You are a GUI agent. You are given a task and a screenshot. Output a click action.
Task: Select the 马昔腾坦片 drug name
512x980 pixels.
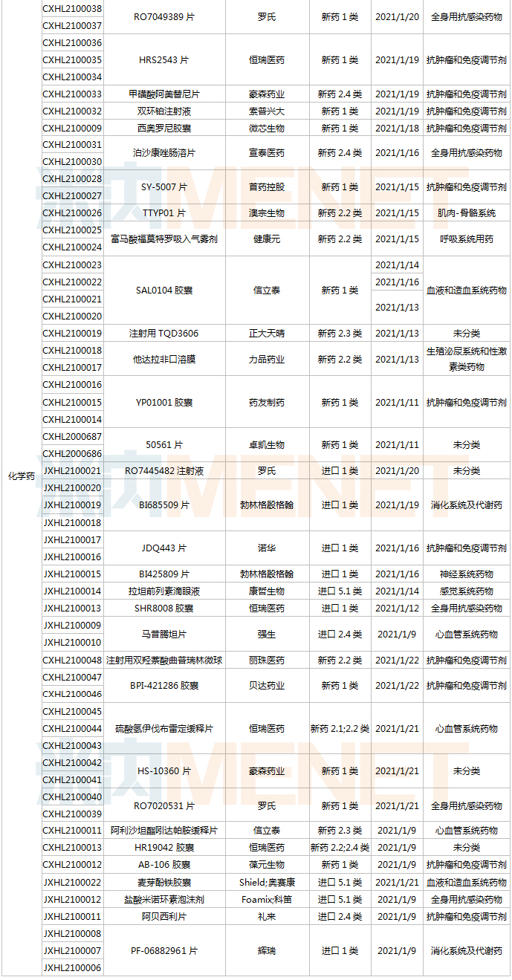coord(163,635)
